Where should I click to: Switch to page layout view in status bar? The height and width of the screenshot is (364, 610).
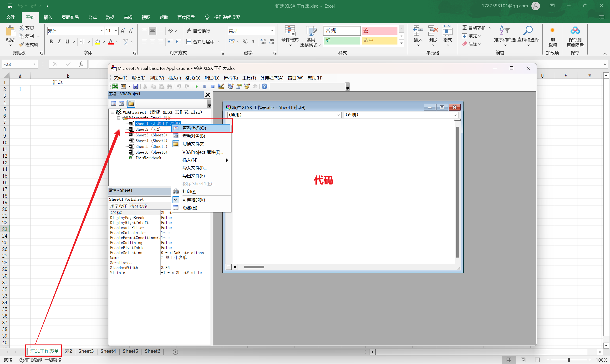point(523,360)
